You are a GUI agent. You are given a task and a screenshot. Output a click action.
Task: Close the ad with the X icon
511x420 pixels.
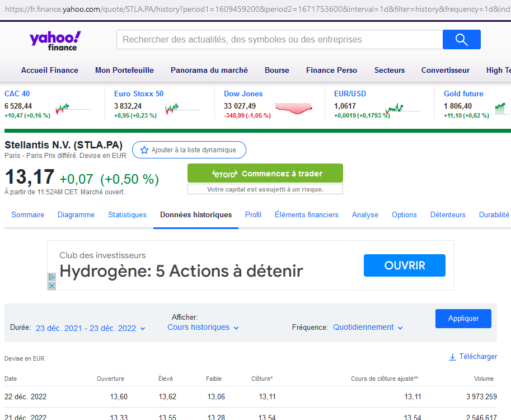click(51, 286)
